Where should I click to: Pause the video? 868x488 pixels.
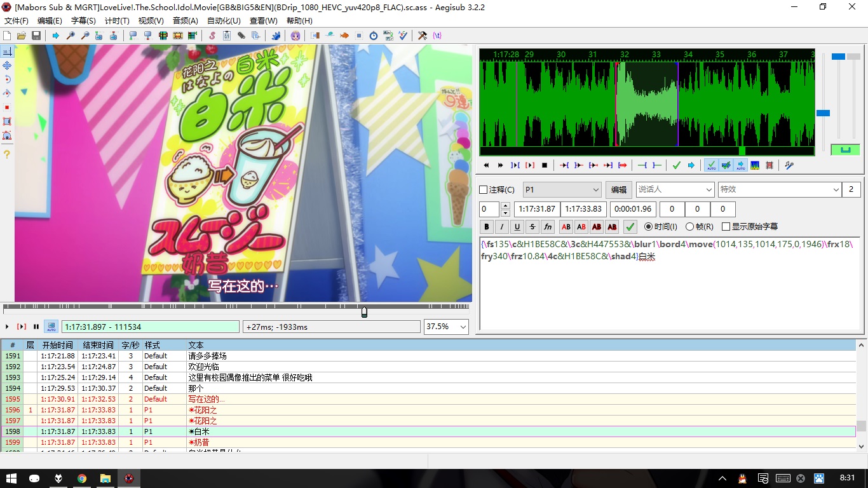click(36, 327)
